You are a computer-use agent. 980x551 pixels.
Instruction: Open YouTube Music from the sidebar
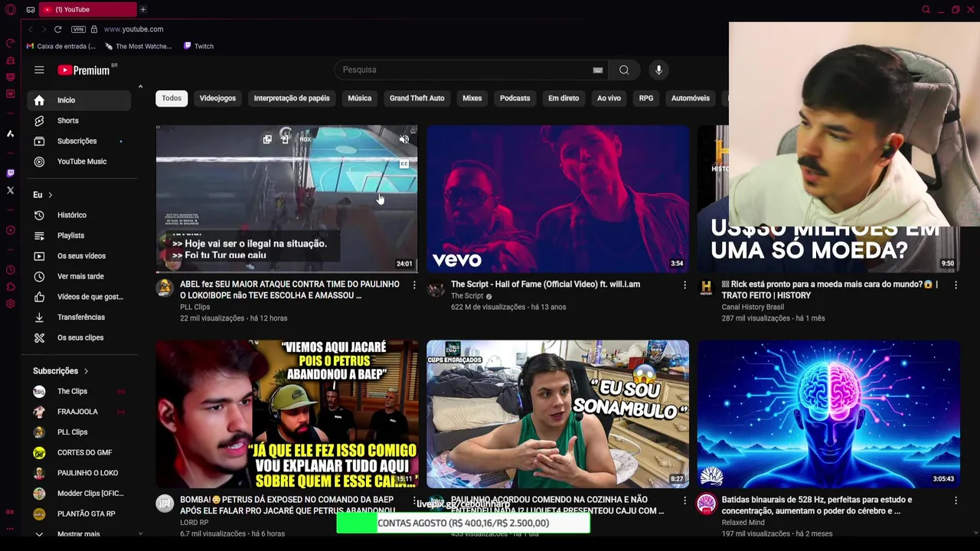tap(79, 161)
